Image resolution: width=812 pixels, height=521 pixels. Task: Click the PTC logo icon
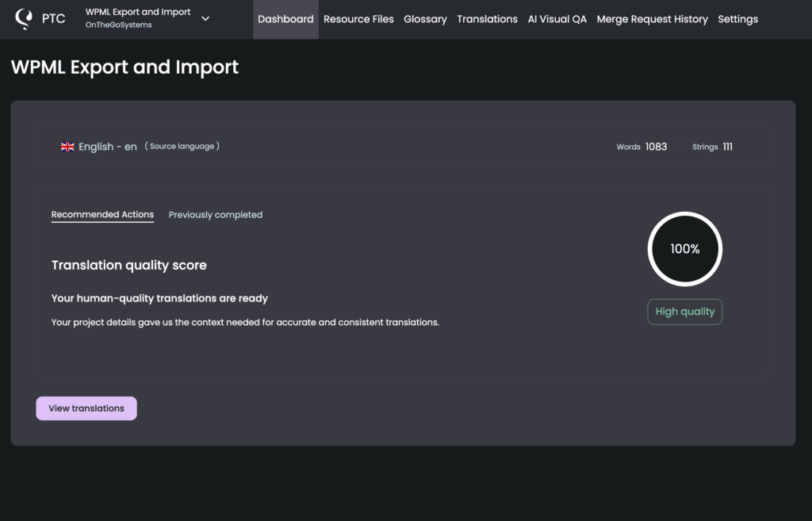[24, 19]
